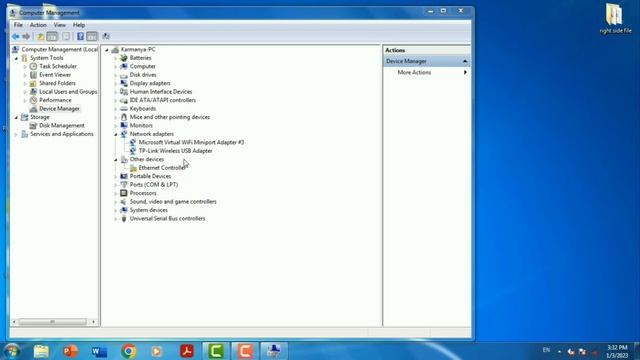Click System devices category

click(x=149, y=210)
